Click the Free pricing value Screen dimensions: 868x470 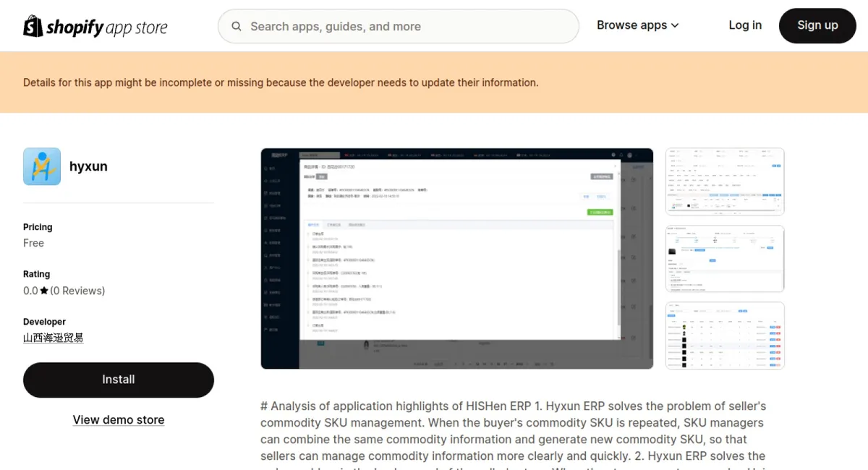pyautogui.click(x=33, y=243)
